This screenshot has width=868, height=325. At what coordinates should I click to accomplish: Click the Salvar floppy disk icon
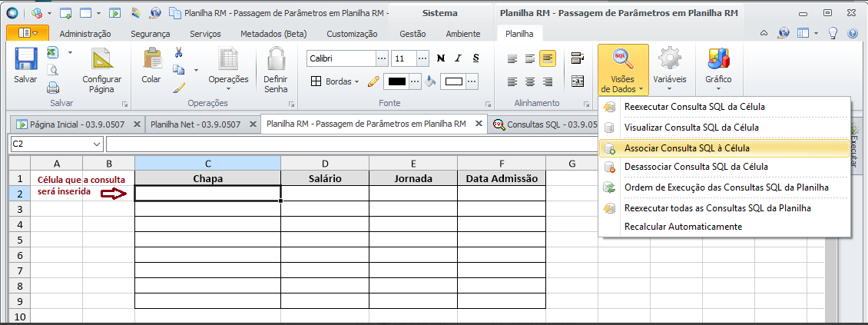coord(25,58)
